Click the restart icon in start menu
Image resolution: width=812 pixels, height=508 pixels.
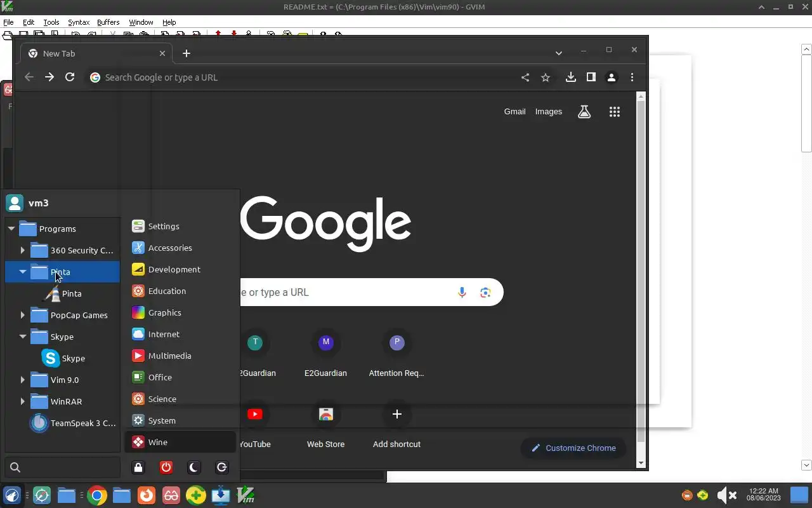(222, 467)
